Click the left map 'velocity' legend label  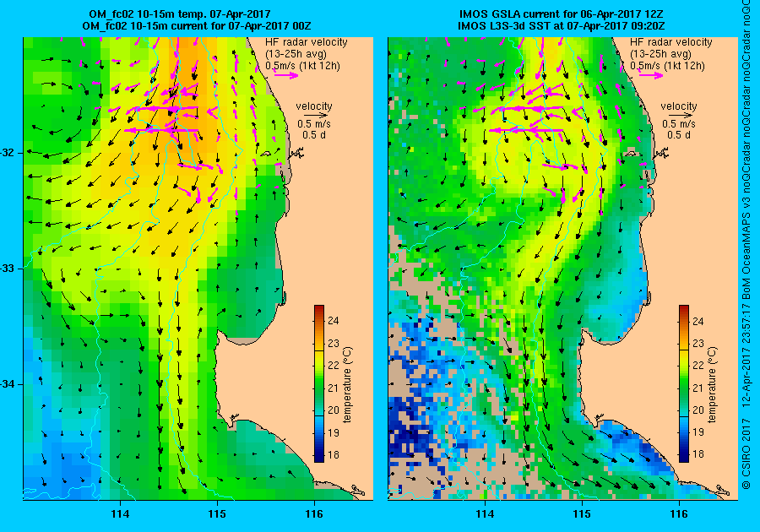pyautogui.click(x=314, y=106)
